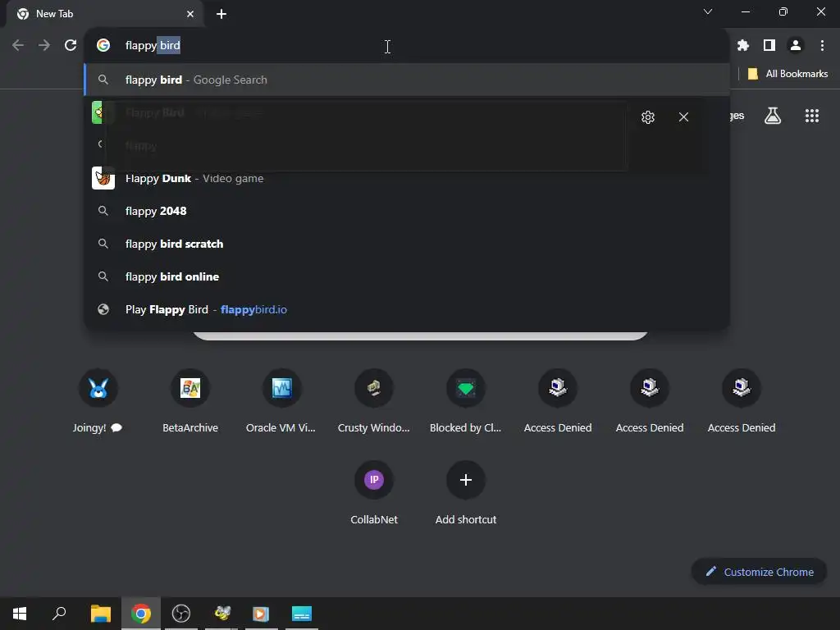Open Chrome three-dot menu

pyautogui.click(x=822, y=46)
